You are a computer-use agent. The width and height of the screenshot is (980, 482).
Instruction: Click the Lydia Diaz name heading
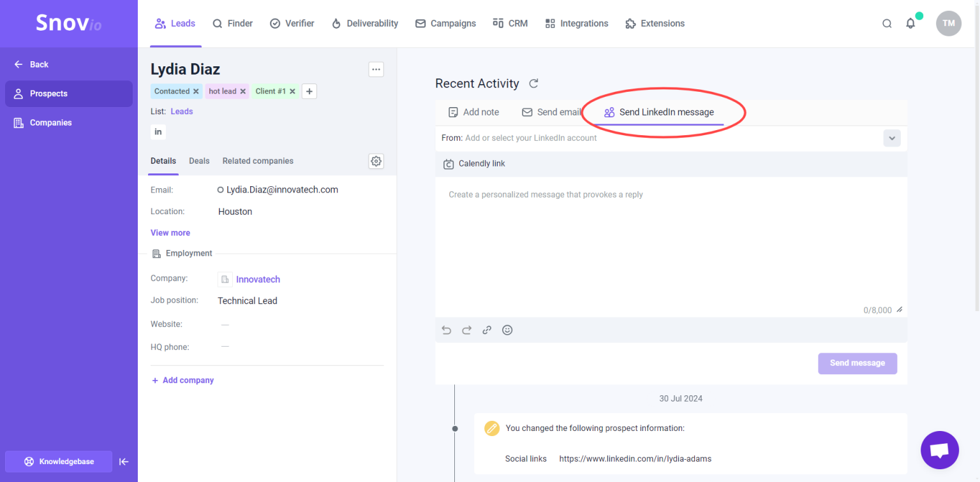click(x=185, y=69)
